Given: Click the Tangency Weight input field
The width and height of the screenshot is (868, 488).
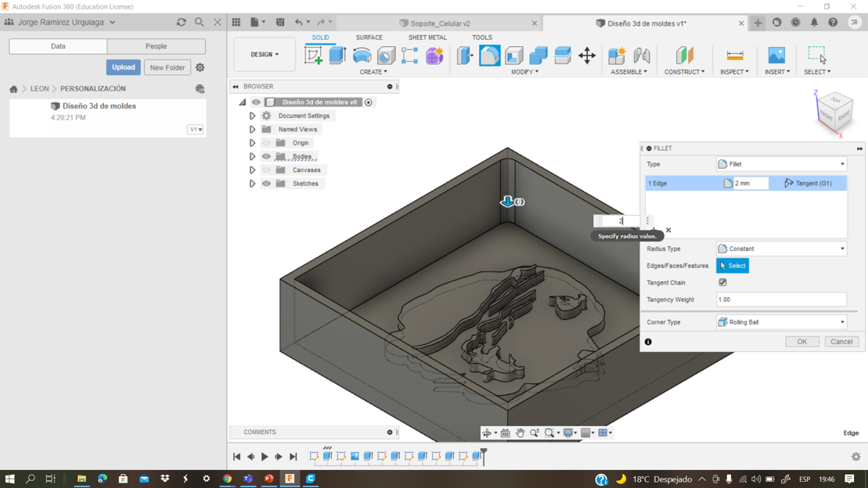Looking at the screenshot, I should tap(781, 300).
